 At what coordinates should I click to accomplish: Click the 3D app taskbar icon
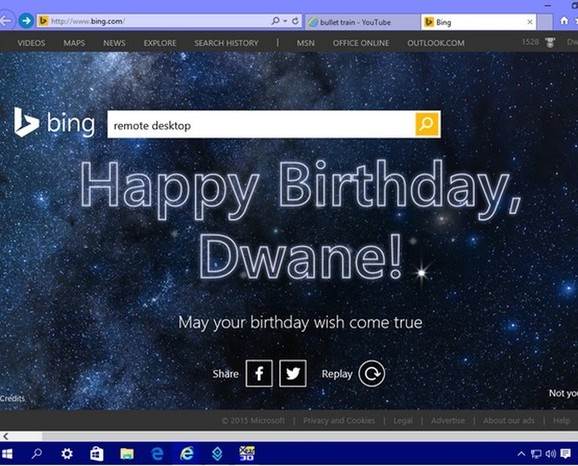247,453
